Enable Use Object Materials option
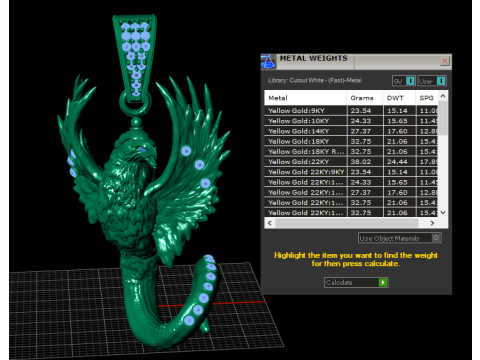The width and height of the screenshot is (480, 360). [x=436, y=238]
